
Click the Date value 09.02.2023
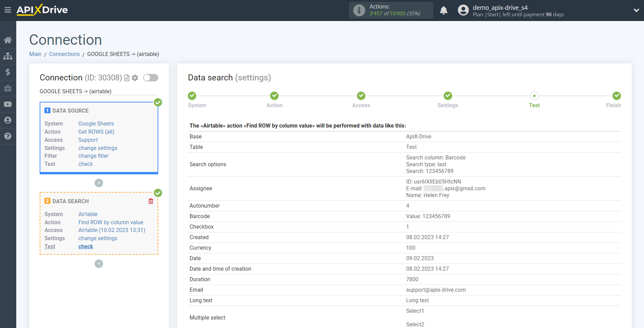pos(420,258)
